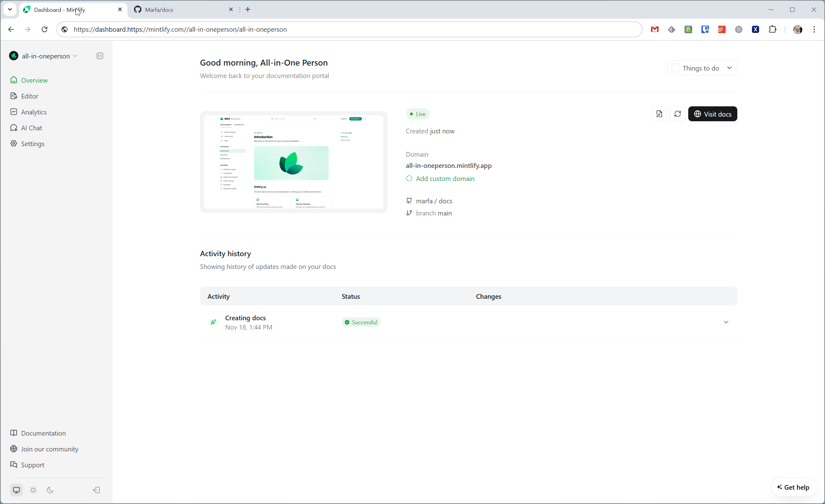825x504 pixels.
Task: Reload the page with browser refresh
Action: 44,30
